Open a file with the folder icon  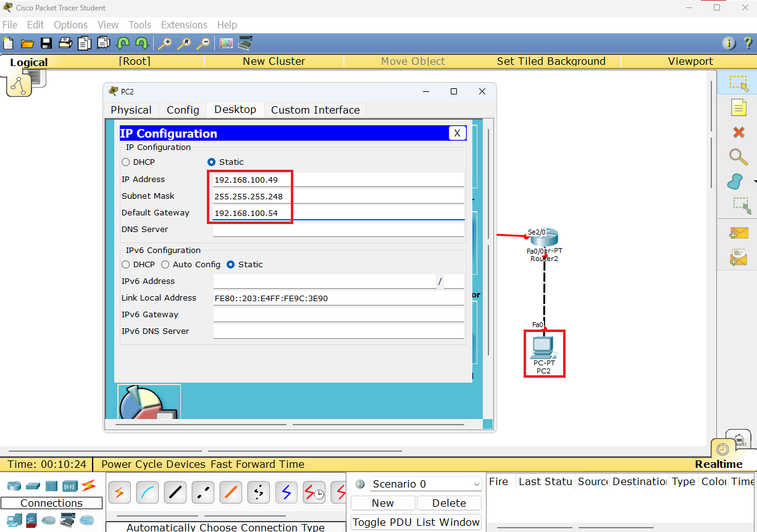pyautogui.click(x=27, y=43)
